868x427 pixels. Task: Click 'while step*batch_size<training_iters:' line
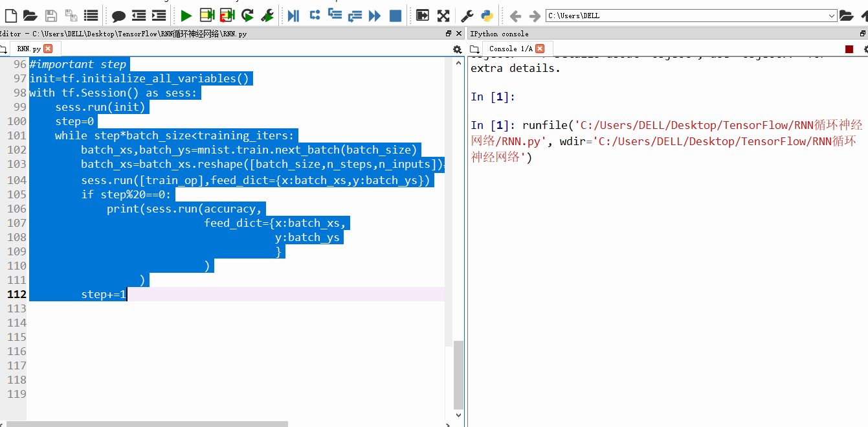coord(175,135)
